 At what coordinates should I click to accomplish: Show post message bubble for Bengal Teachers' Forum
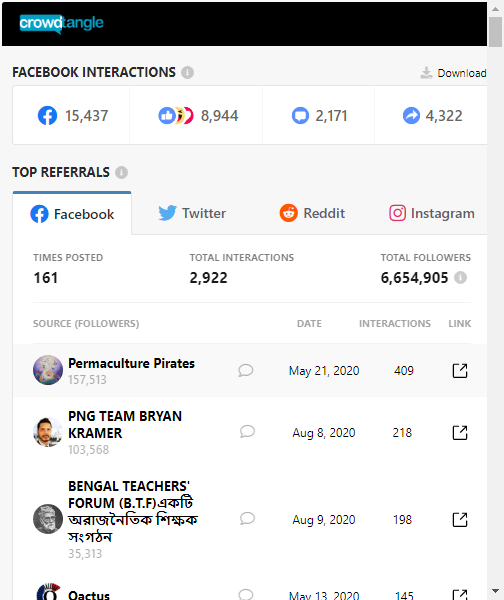coord(247,519)
